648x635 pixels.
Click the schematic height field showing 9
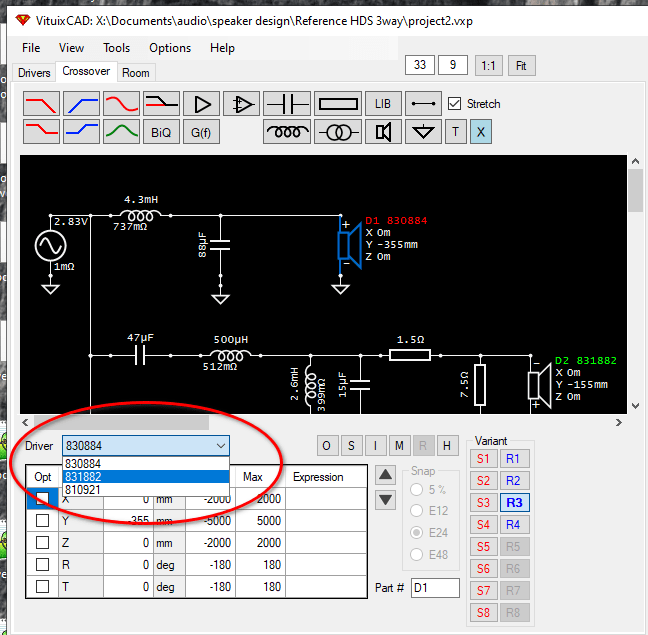tap(453, 65)
